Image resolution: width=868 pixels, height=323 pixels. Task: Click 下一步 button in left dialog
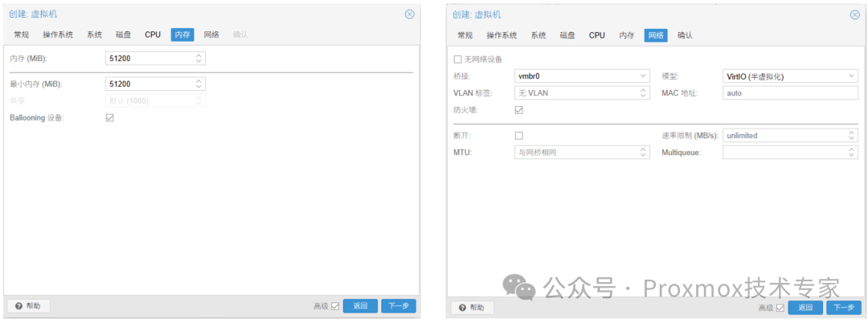[399, 306]
